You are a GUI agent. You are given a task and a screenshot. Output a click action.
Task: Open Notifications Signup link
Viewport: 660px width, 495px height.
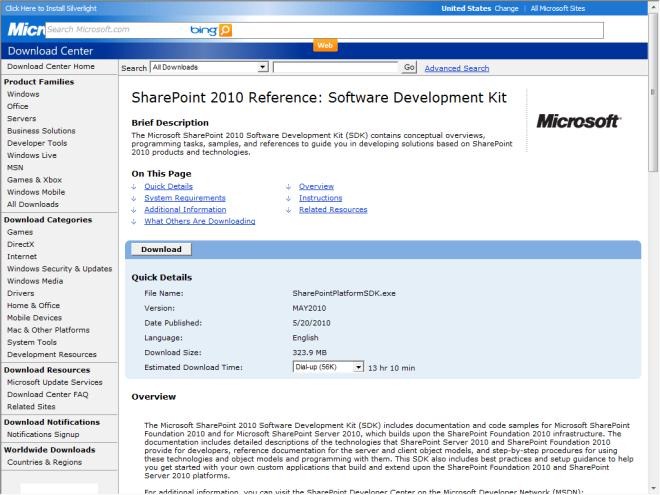pos(43,434)
